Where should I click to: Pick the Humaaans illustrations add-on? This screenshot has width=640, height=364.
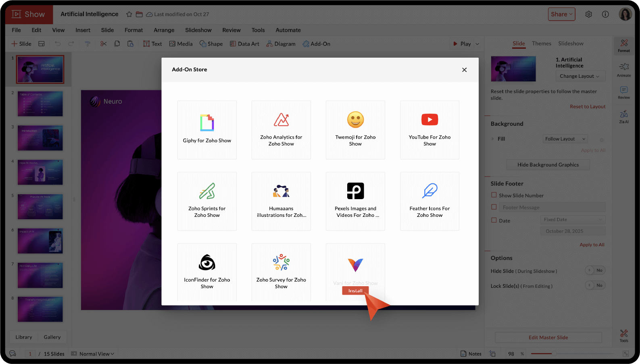tap(281, 201)
